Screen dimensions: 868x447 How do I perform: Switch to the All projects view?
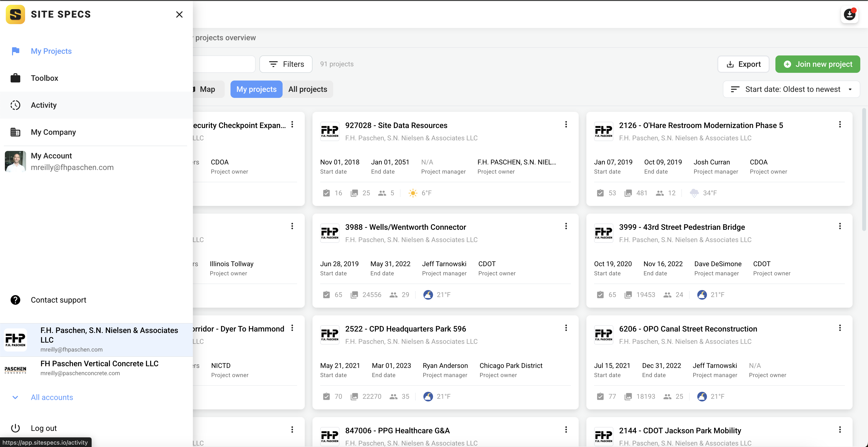[x=308, y=89]
